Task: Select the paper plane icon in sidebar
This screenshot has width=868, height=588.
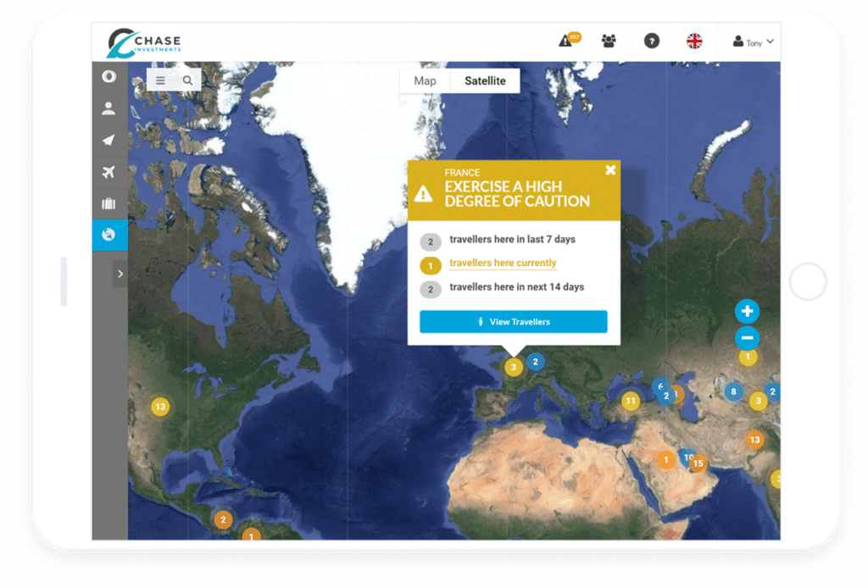Action: click(108, 140)
